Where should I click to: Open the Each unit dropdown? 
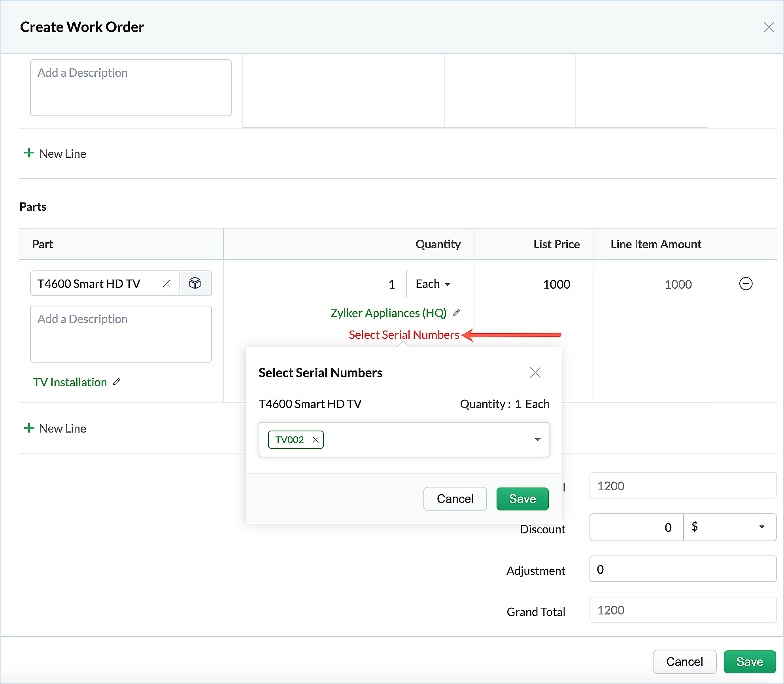(x=433, y=284)
